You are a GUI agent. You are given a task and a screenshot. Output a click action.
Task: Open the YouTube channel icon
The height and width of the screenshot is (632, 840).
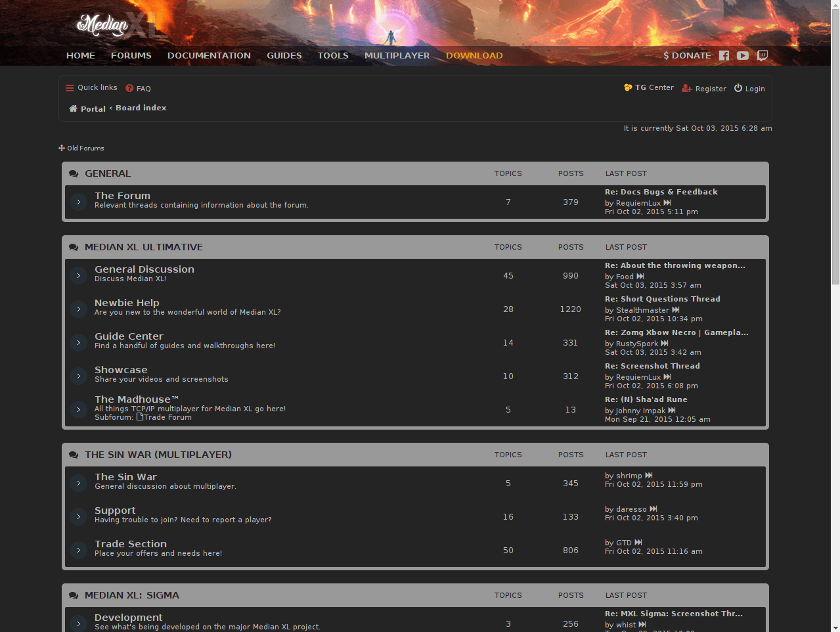coord(743,56)
